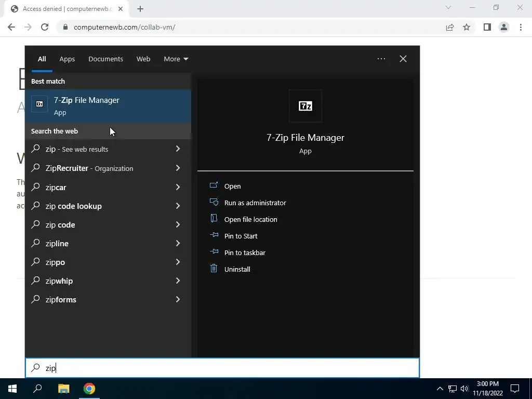The width and height of the screenshot is (532, 399).
Task: Expand the zipline suggestion arrow
Action: 178,243
